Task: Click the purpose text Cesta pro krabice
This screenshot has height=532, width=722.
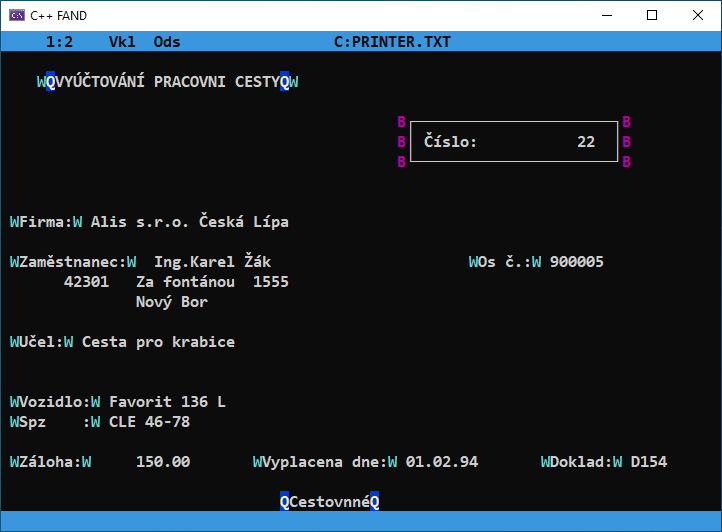Action: coord(158,342)
